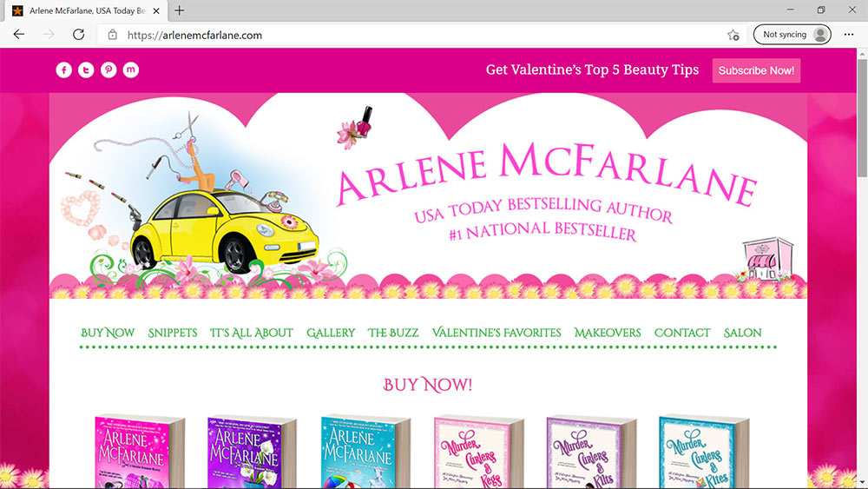Open the Contact page link
Image resolution: width=868 pixels, height=489 pixels.
click(x=682, y=333)
